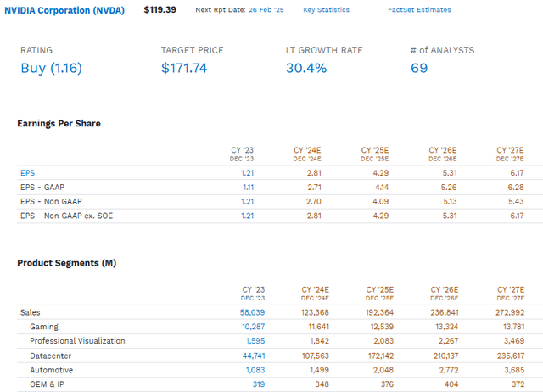Viewport: 543px width, 392px height.
Task: Click EPS - Non GAAP CY '25E value 4.09
Action: tap(381, 202)
